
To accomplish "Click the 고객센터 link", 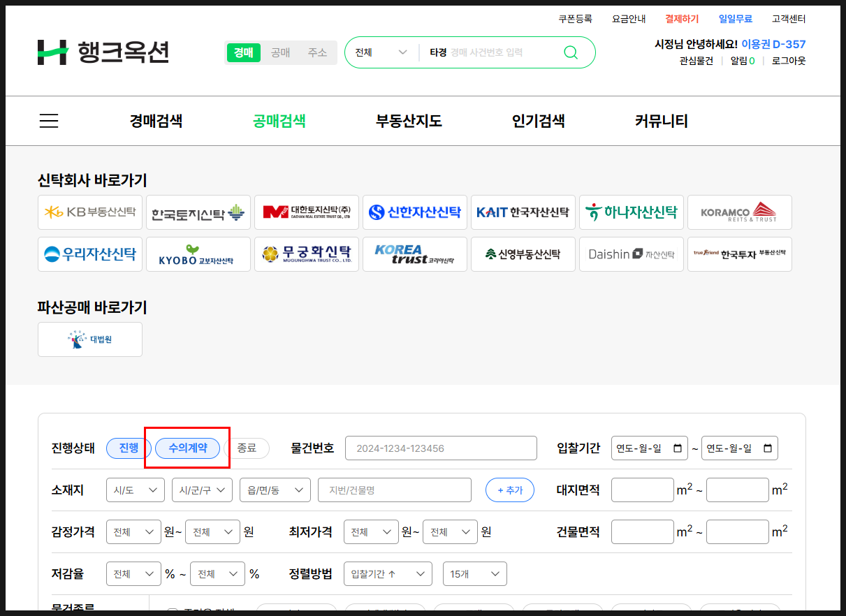I will click(x=789, y=19).
